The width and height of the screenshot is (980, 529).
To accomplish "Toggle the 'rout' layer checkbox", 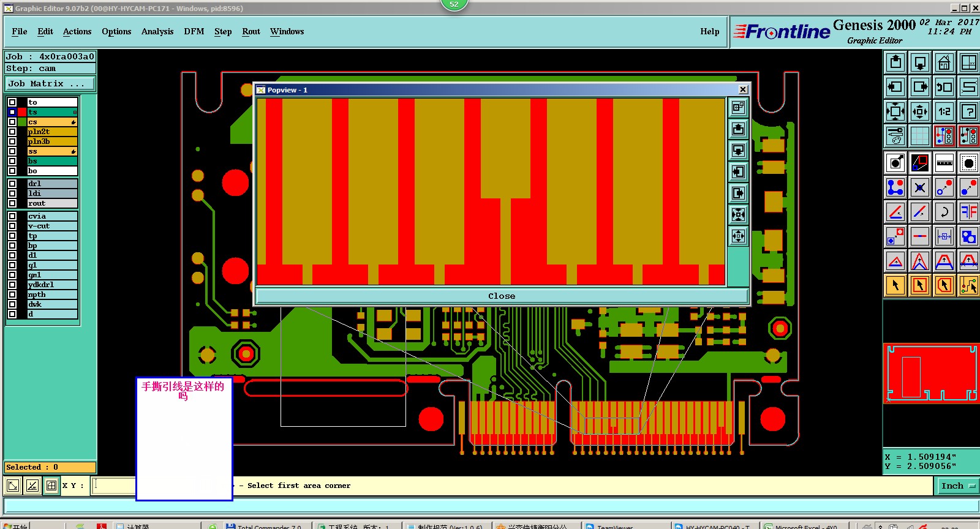I will (12, 203).
